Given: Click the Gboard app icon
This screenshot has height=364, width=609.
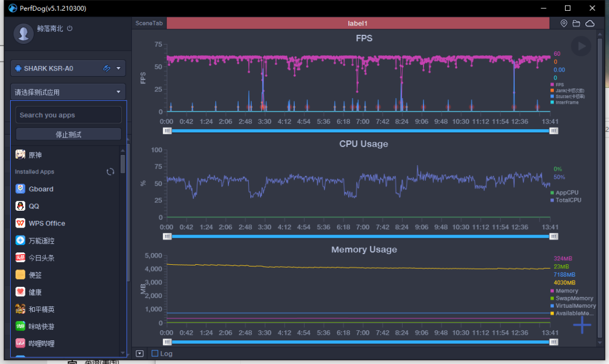Looking at the screenshot, I should [20, 189].
